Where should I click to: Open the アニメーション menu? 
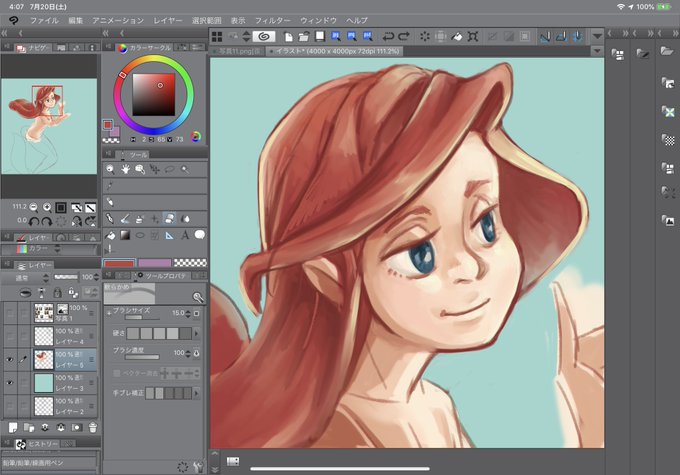point(118,20)
